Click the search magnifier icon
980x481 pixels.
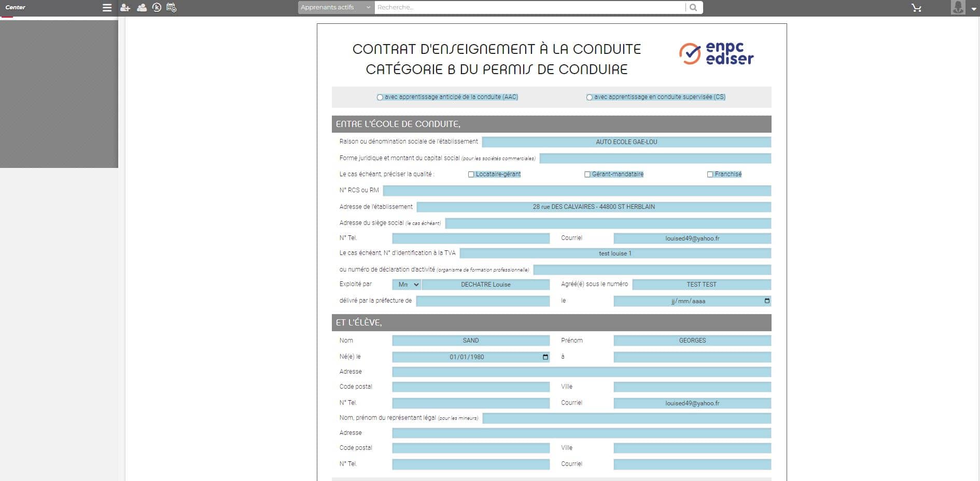pos(693,8)
